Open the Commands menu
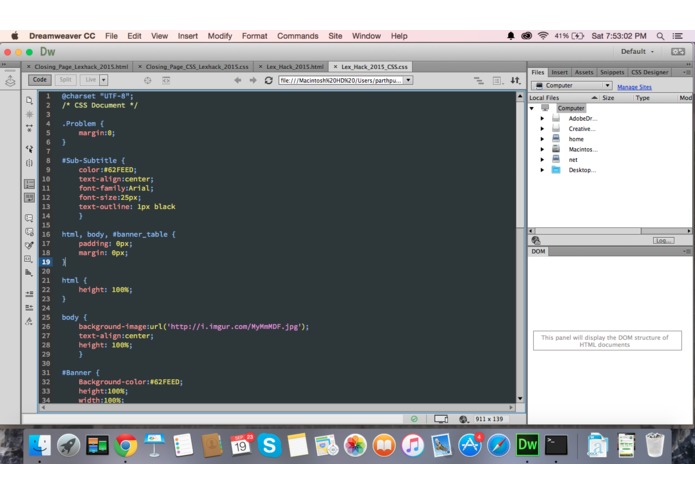Viewport: 695px width, 494px height. 297,36
